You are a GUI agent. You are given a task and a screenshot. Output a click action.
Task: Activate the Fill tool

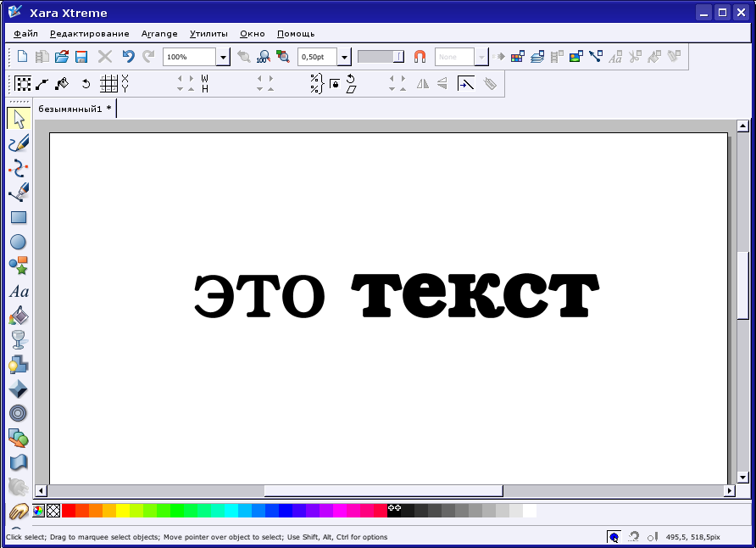[18, 316]
